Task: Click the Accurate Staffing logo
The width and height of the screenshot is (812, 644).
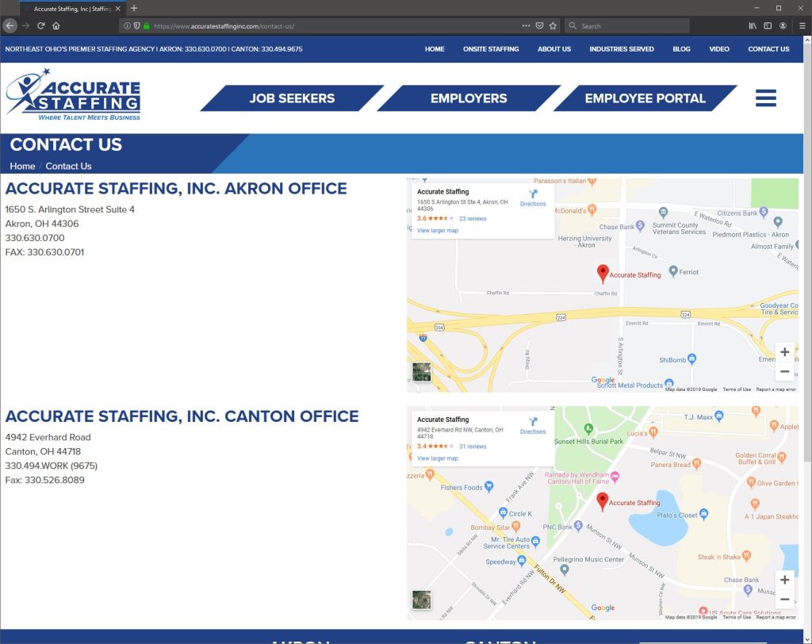Action: point(73,94)
